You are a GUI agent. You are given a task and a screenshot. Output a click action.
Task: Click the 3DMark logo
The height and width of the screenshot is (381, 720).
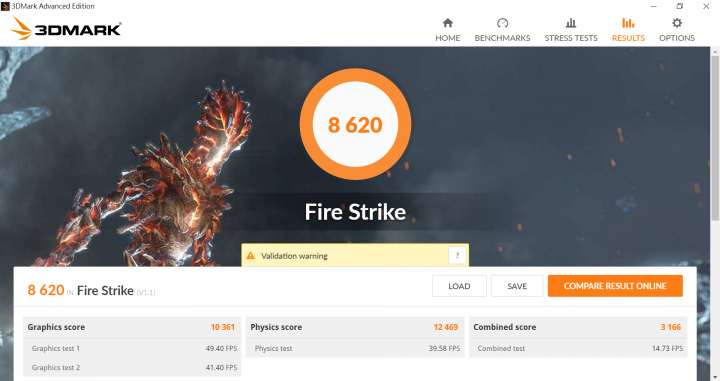pyautogui.click(x=66, y=28)
